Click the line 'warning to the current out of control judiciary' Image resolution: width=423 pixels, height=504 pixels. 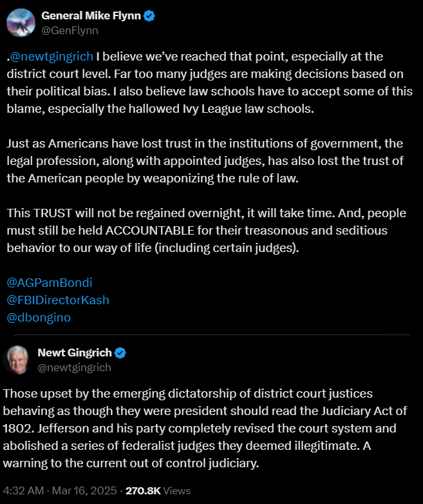click(131, 463)
